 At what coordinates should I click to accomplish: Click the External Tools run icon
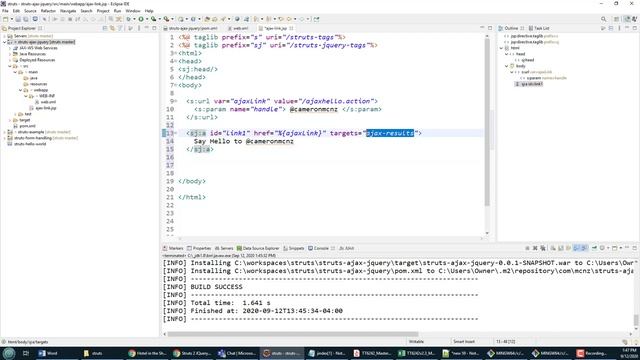(166, 19)
